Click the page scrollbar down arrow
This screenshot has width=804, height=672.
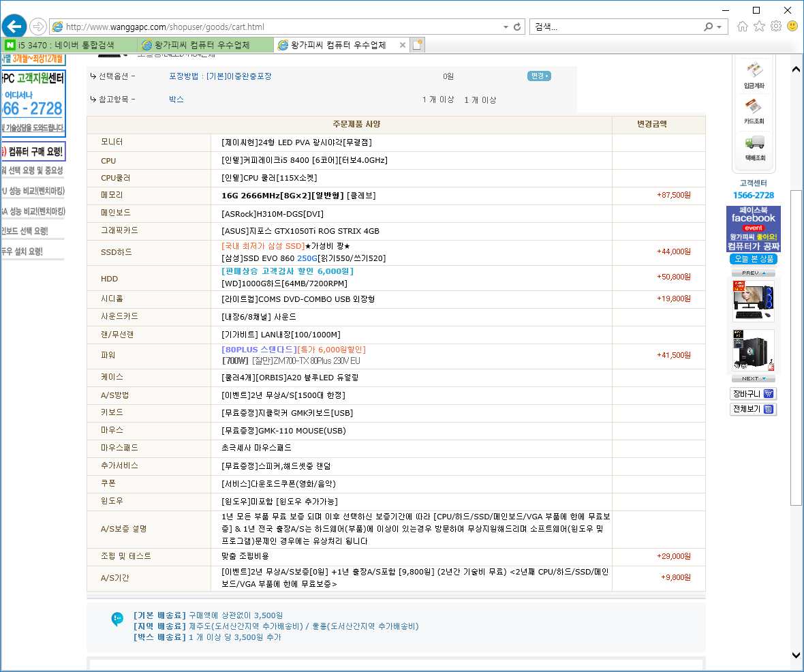[796, 655]
